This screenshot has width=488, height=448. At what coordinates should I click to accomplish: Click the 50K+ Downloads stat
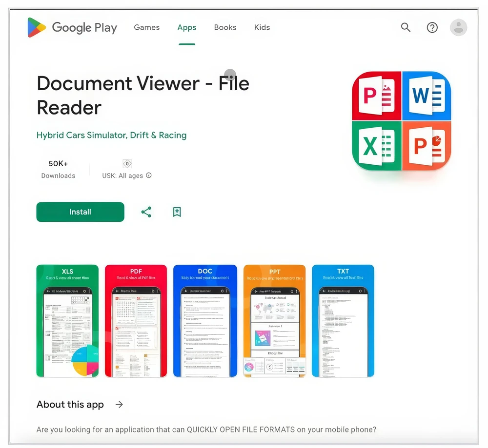tap(58, 169)
